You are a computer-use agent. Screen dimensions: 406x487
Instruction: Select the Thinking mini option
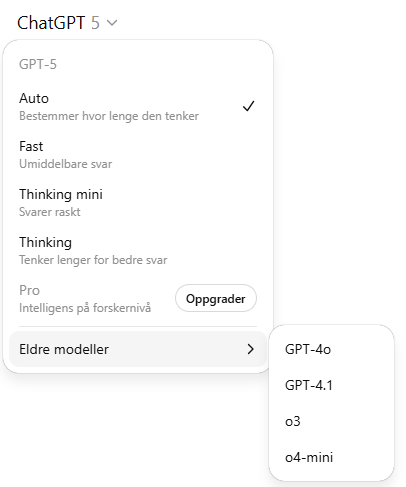tap(138, 203)
